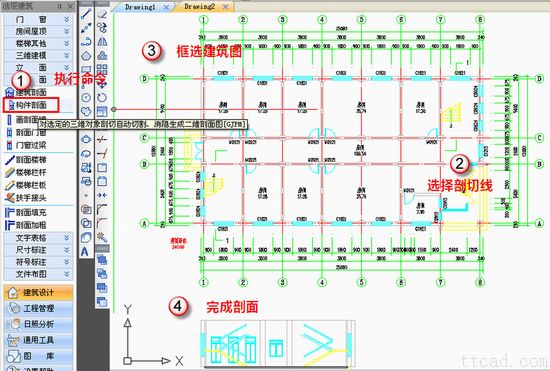This screenshot has height=371, width=550.
Task: Expand the 符号标注 menu group
Action: pyautogui.click(x=38, y=262)
